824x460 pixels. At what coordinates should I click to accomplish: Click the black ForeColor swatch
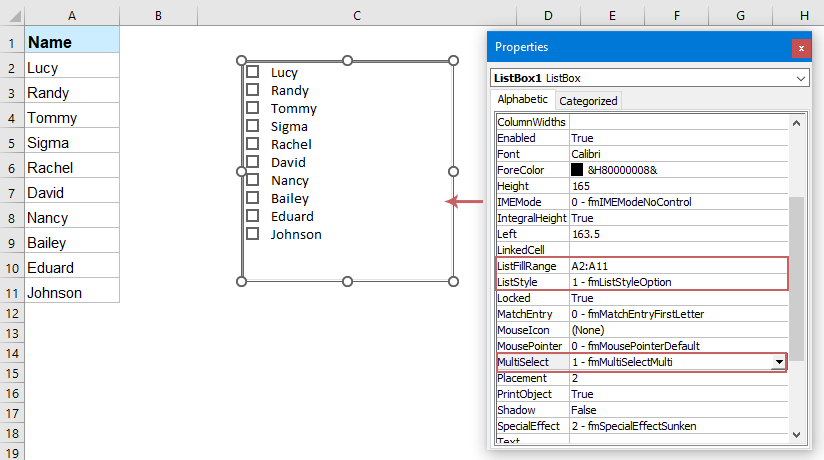(x=577, y=170)
